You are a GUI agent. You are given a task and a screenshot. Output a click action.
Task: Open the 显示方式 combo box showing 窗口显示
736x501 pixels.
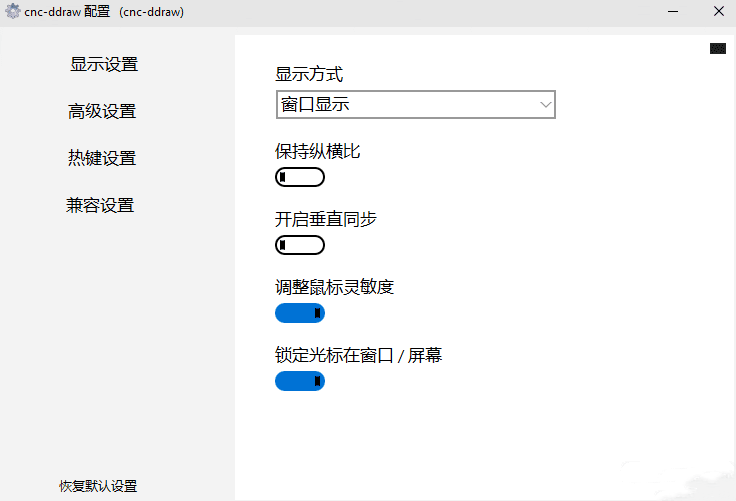click(405, 104)
